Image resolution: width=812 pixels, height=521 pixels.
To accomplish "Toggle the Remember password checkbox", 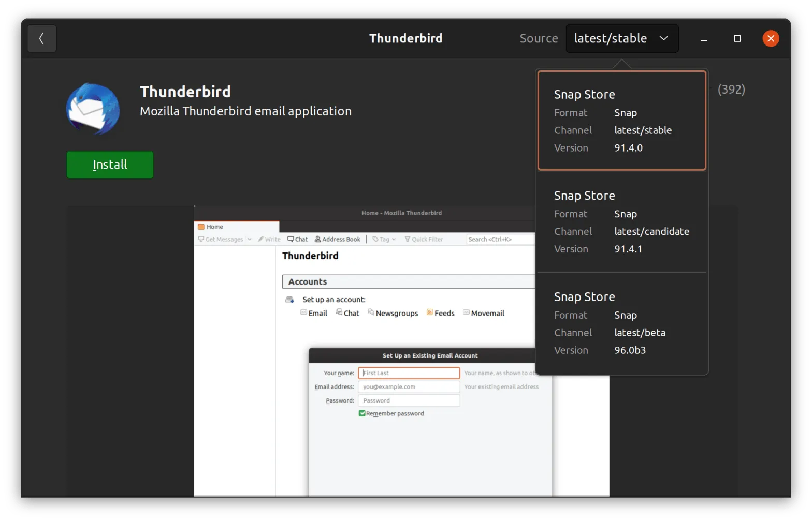I will (x=362, y=413).
